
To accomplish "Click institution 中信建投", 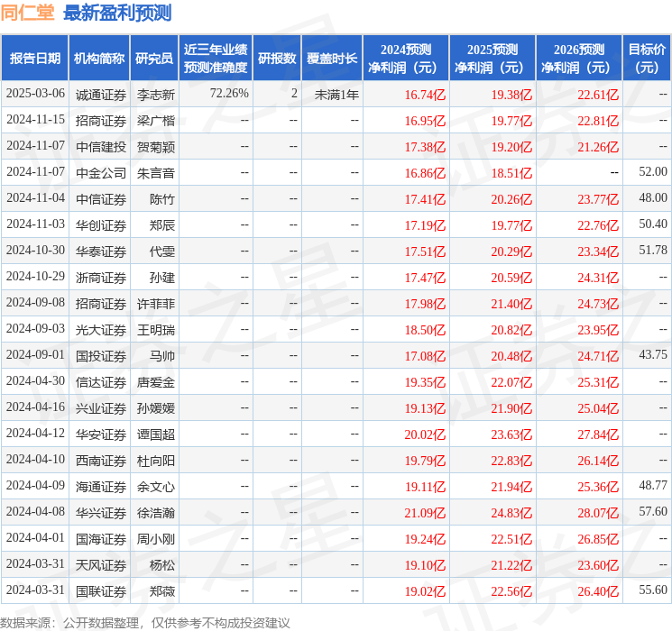I will pos(101,147).
